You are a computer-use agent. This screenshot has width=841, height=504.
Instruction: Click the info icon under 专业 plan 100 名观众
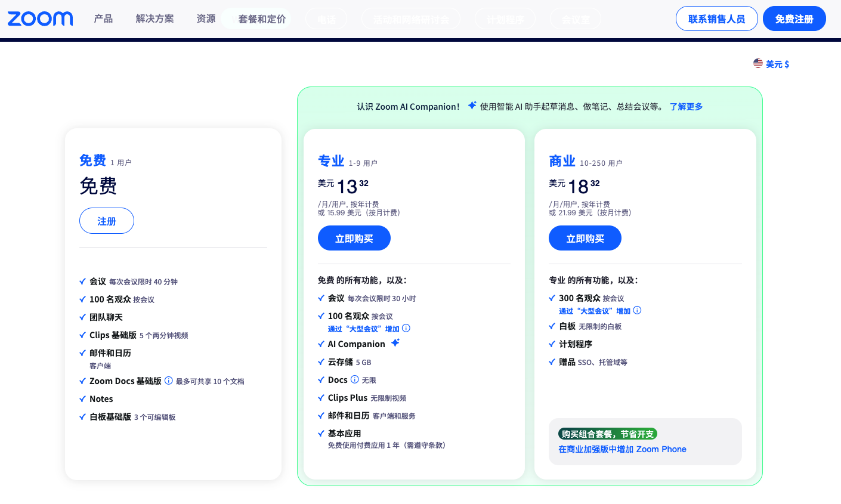click(x=406, y=328)
